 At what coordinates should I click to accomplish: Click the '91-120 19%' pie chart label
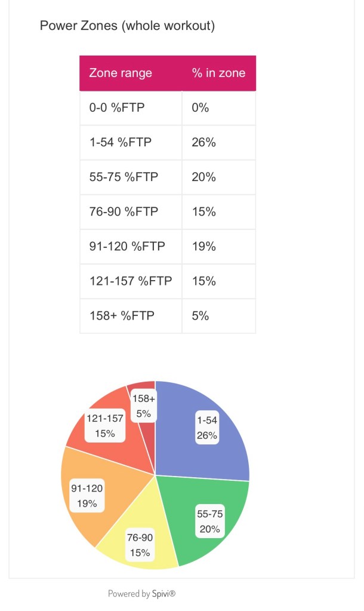87,496
